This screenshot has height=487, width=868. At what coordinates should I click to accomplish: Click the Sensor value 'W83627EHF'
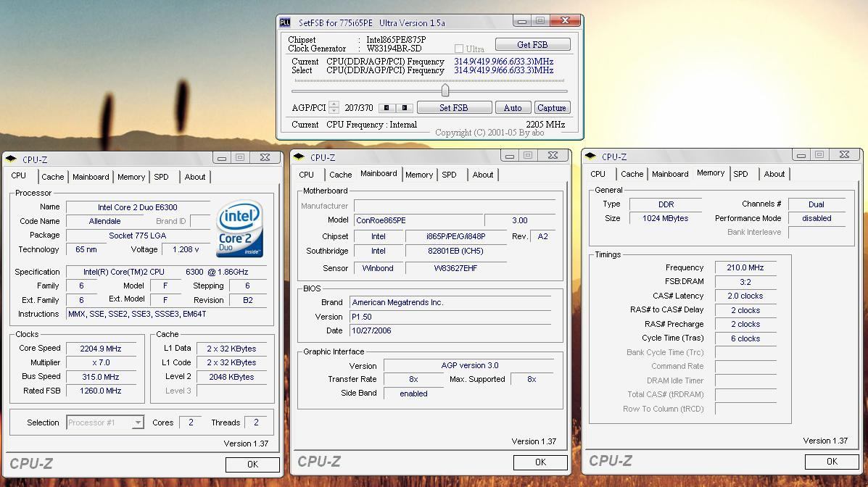[x=455, y=268]
